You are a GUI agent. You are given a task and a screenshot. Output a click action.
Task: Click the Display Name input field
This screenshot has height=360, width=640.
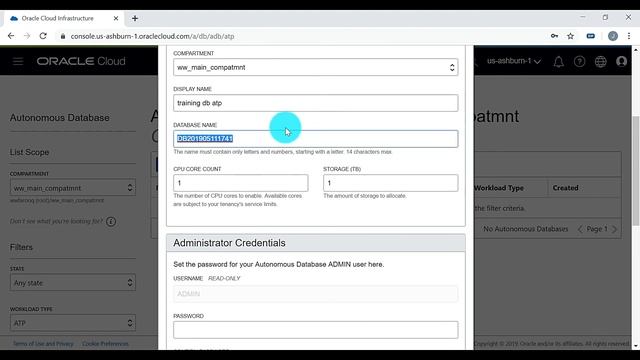coord(316,103)
